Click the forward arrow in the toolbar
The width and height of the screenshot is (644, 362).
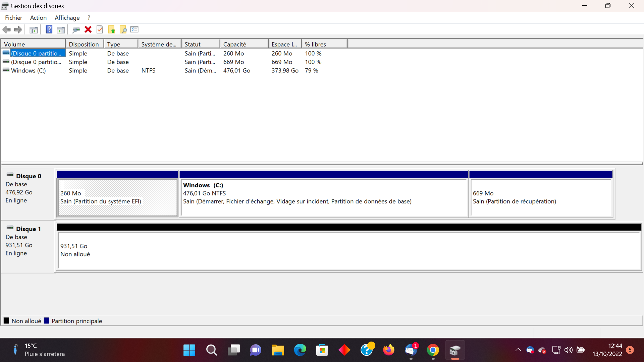click(x=18, y=29)
